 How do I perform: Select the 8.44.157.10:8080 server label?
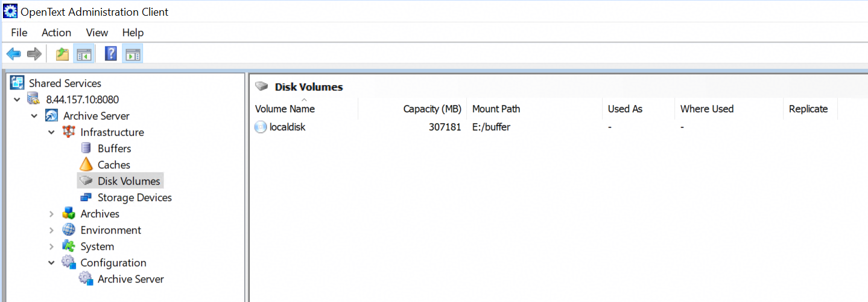point(82,100)
